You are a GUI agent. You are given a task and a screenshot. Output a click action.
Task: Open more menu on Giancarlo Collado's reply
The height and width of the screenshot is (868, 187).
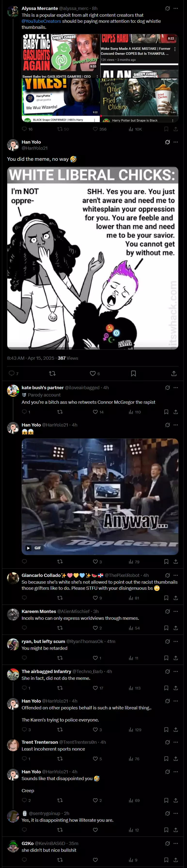click(x=176, y=575)
